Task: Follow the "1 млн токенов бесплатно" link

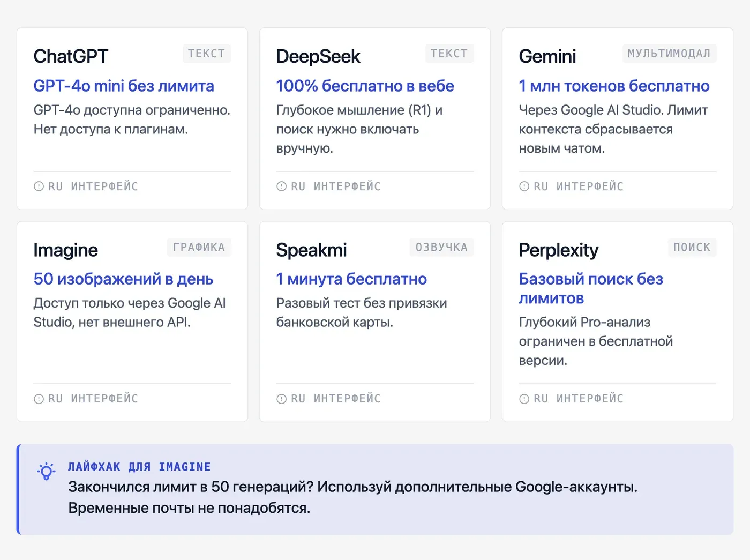Action: [614, 86]
